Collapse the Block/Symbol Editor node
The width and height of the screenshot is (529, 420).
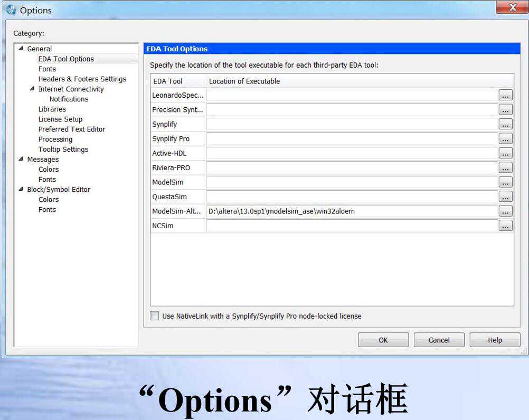[x=21, y=189]
